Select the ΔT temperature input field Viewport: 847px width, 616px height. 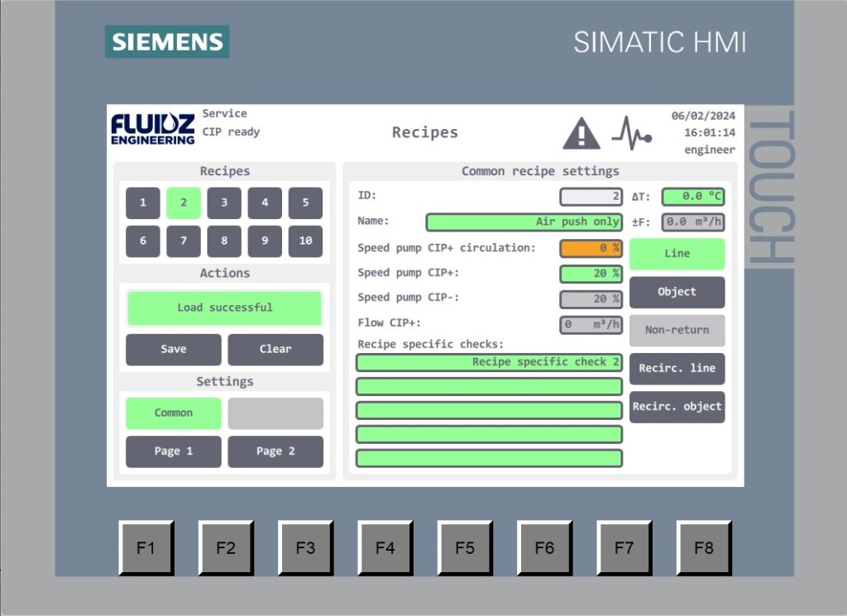point(692,197)
